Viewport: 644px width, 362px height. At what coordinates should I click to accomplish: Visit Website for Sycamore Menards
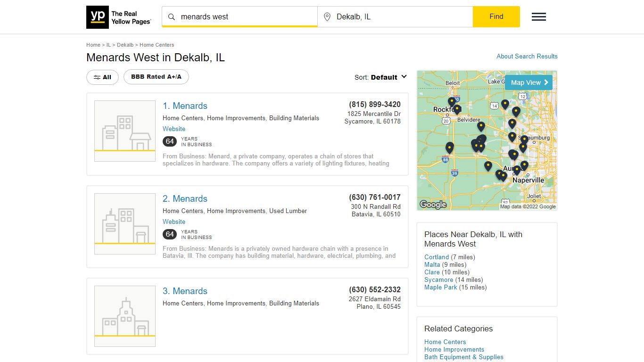[174, 129]
